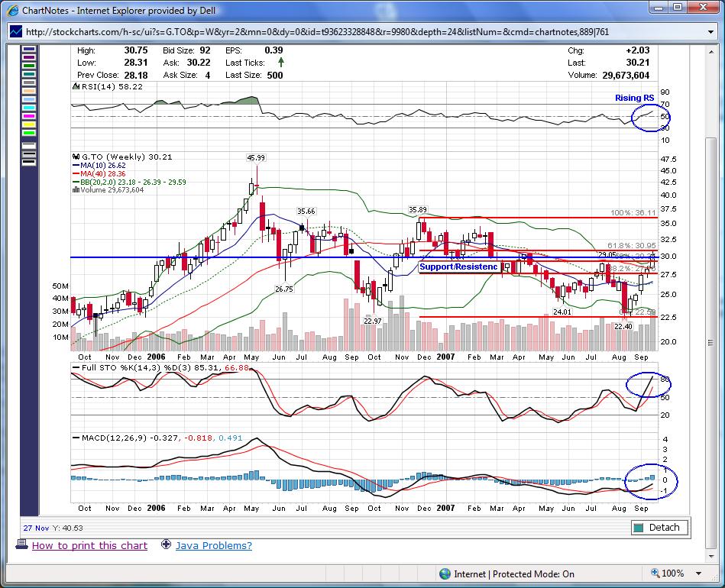Pick the cyan color swatch
The width and height of the screenshot is (725, 588).
29,107
